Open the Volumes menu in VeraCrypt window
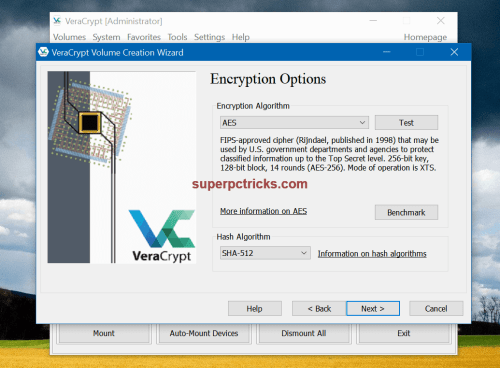 coord(69,37)
